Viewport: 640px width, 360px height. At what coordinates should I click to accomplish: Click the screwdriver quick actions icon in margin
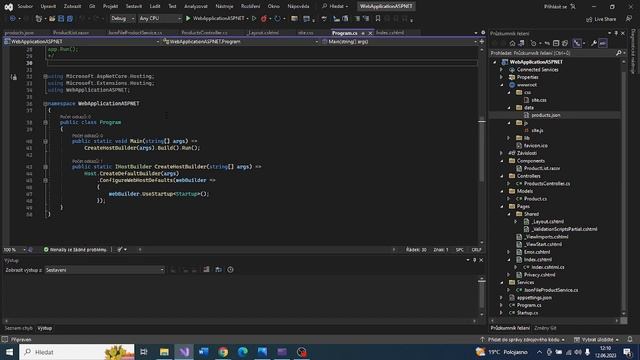[14, 77]
